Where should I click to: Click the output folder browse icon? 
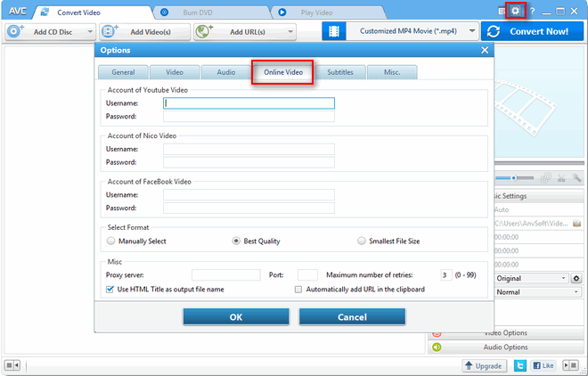click(576, 224)
